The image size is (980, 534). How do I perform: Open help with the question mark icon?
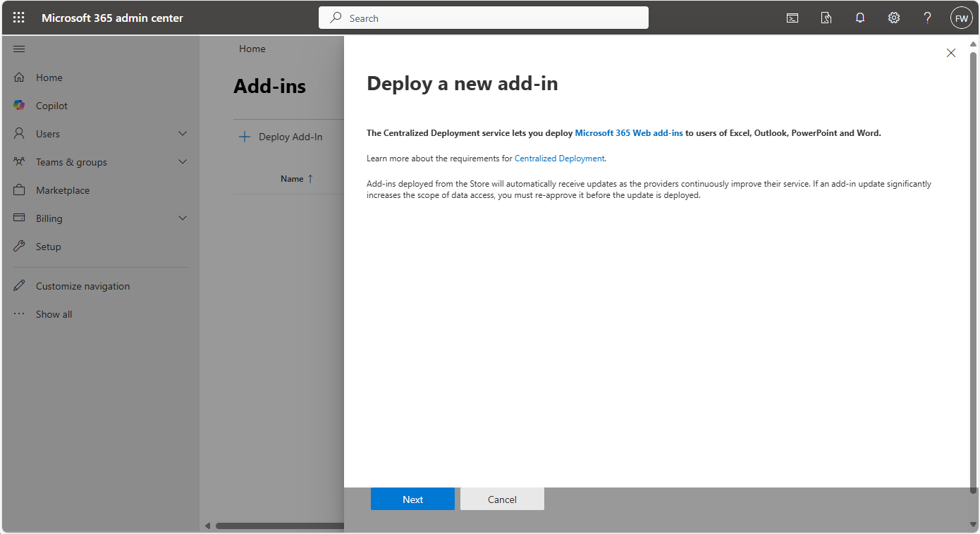[x=927, y=18]
